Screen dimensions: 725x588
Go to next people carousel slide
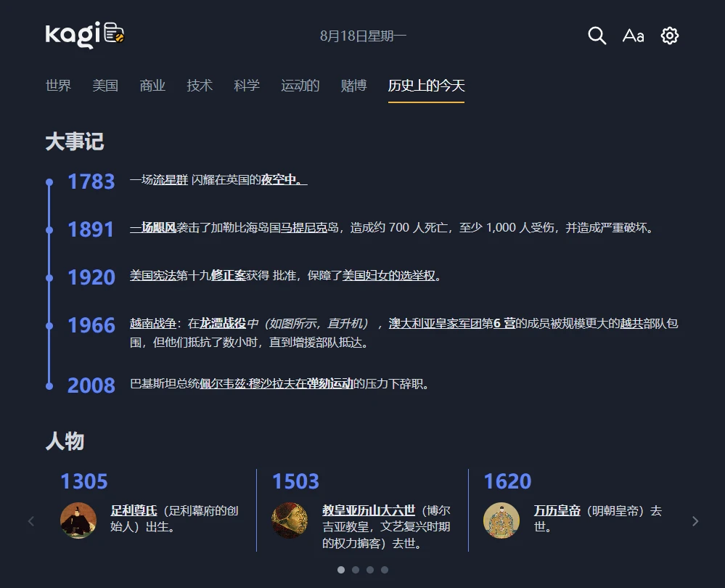coord(695,521)
